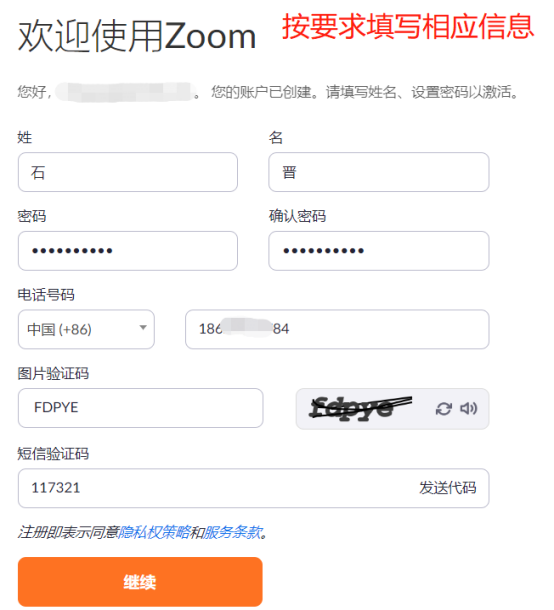
Task: Play the audio captcha speaker icon
Action: coord(469,408)
